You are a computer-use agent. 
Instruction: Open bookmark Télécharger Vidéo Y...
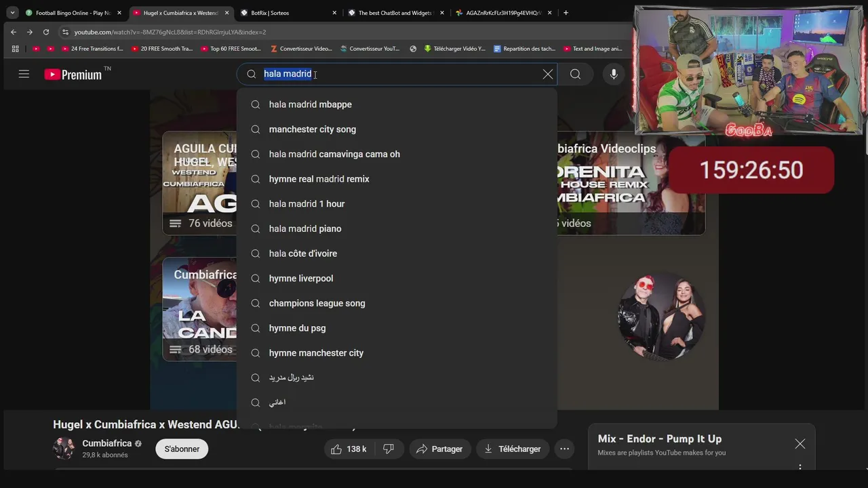pos(455,49)
